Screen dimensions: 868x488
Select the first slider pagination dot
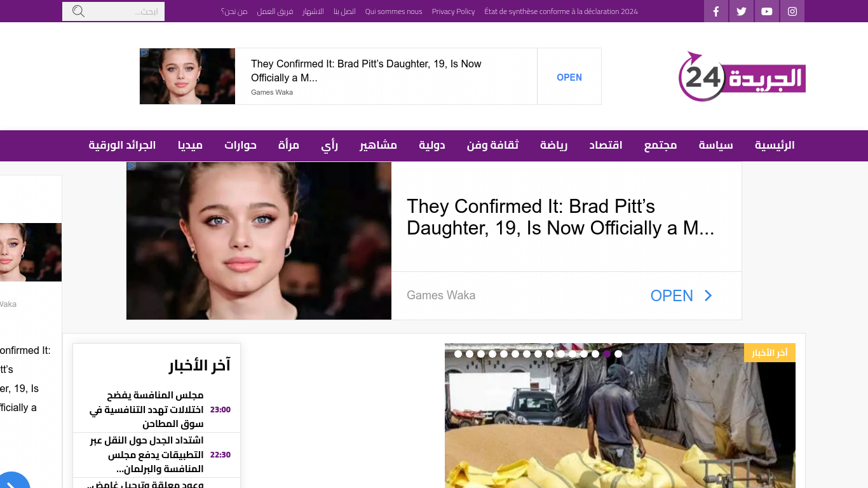pos(618,354)
